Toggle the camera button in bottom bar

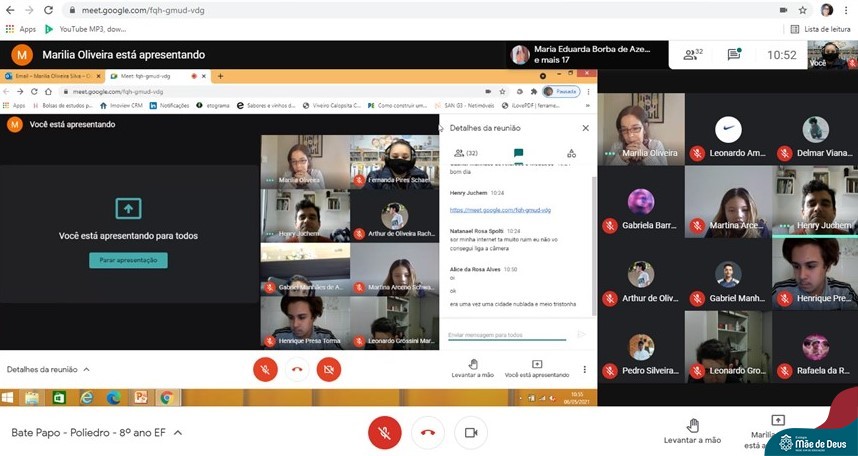[470, 432]
